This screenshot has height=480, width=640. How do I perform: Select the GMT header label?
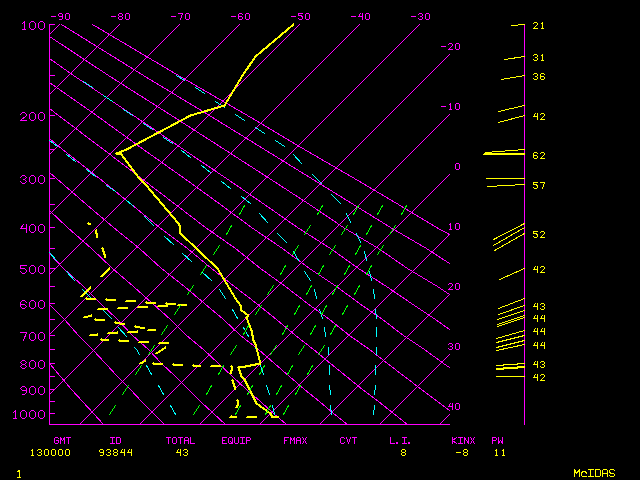click(x=62, y=440)
